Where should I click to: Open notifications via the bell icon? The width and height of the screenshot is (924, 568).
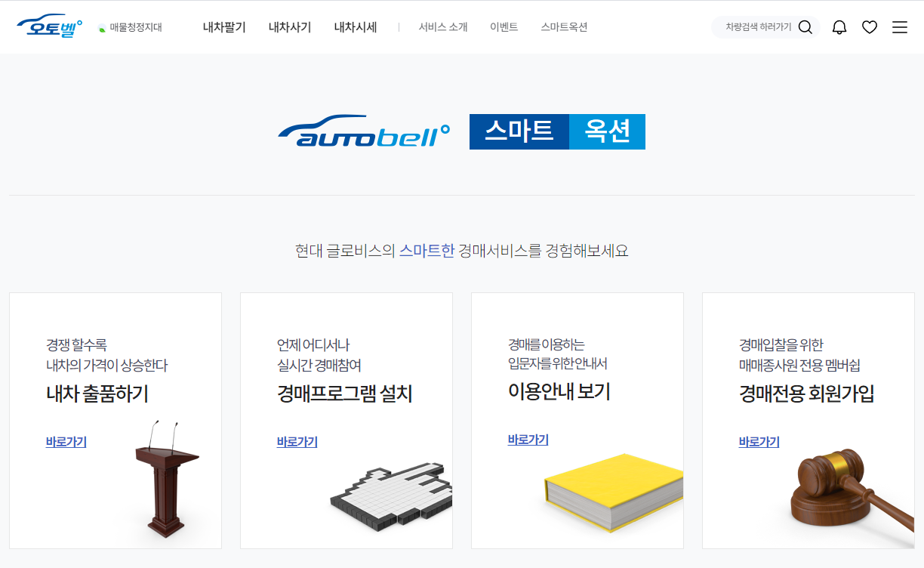(x=838, y=26)
